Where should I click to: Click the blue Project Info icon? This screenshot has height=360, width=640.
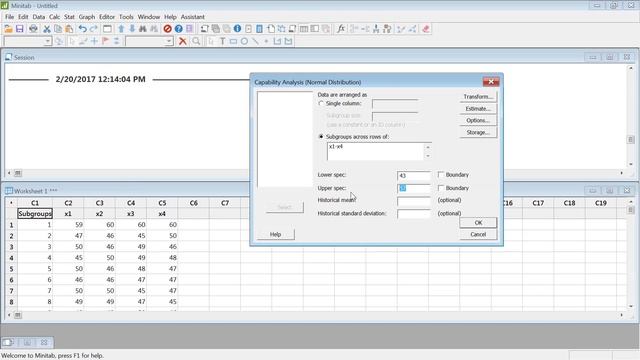click(237, 29)
